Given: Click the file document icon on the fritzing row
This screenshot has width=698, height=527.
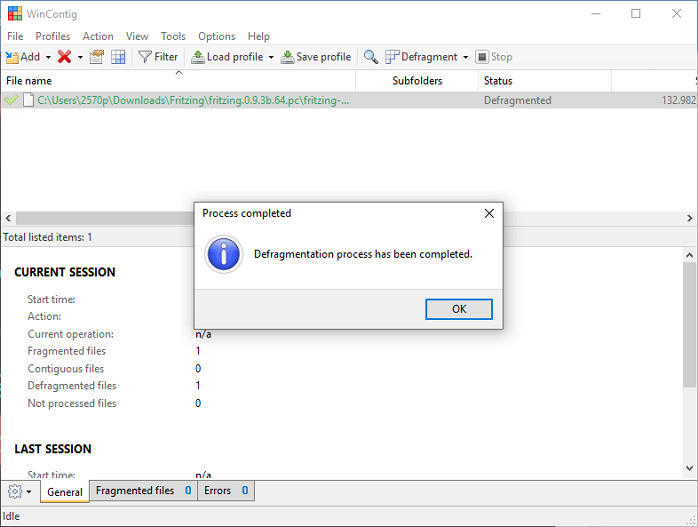Looking at the screenshot, I should tap(28, 100).
